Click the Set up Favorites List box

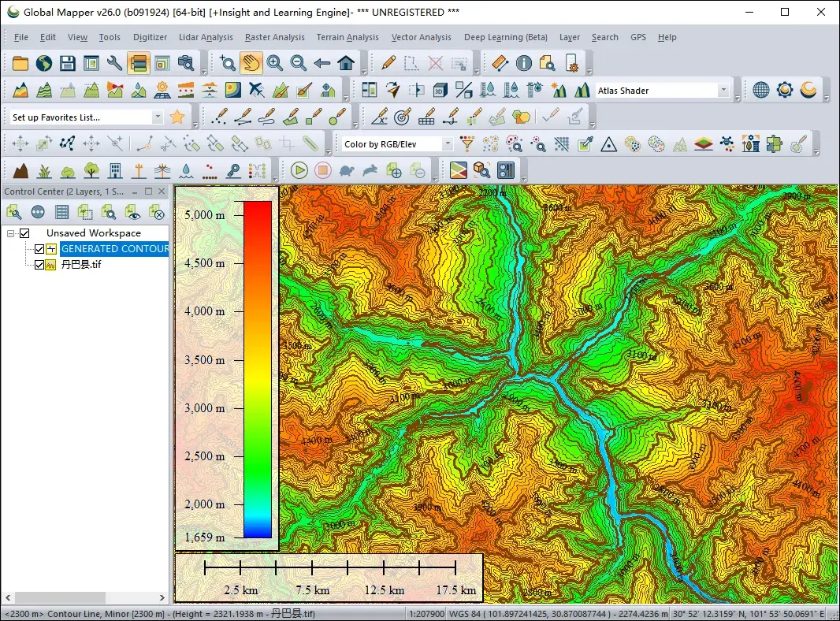pyautogui.click(x=80, y=117)
